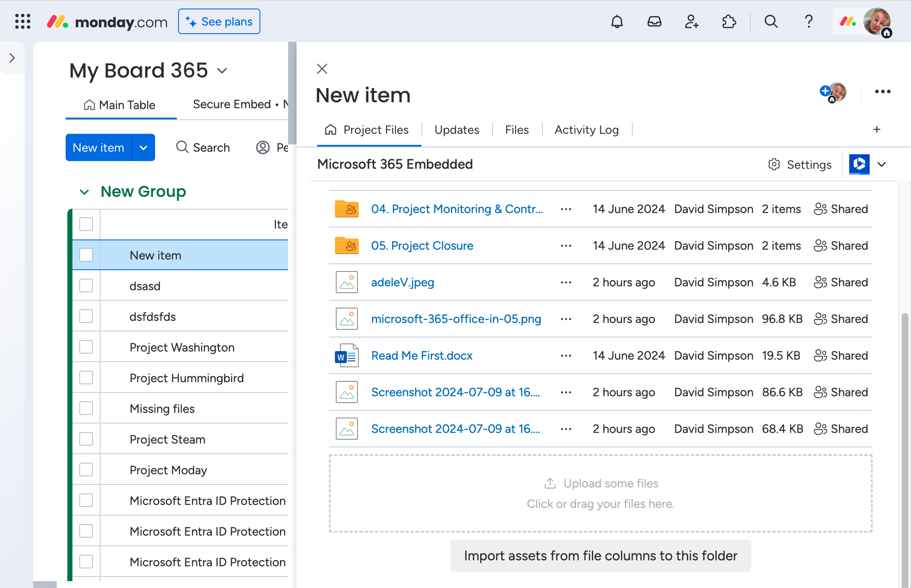Switch to the Activity Log tab

(x=586, y=130)
